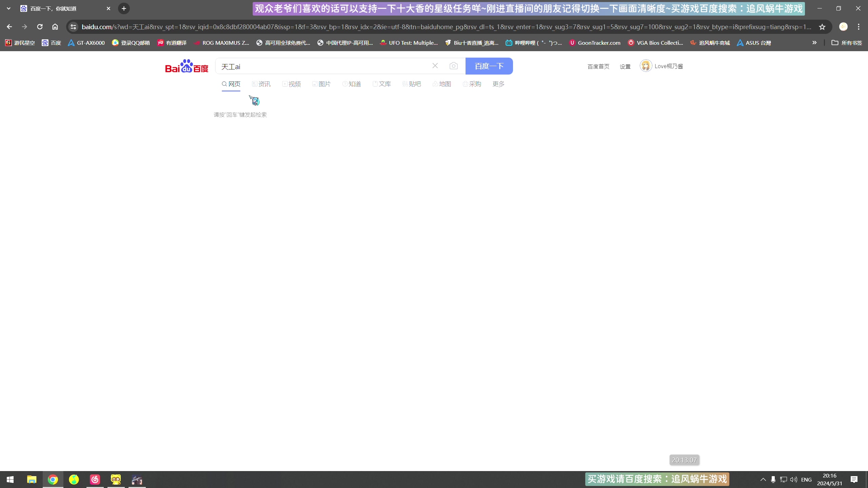The image size is (868, 488).
Task: Click the 百度一下 search button
Action: (489, 66)
